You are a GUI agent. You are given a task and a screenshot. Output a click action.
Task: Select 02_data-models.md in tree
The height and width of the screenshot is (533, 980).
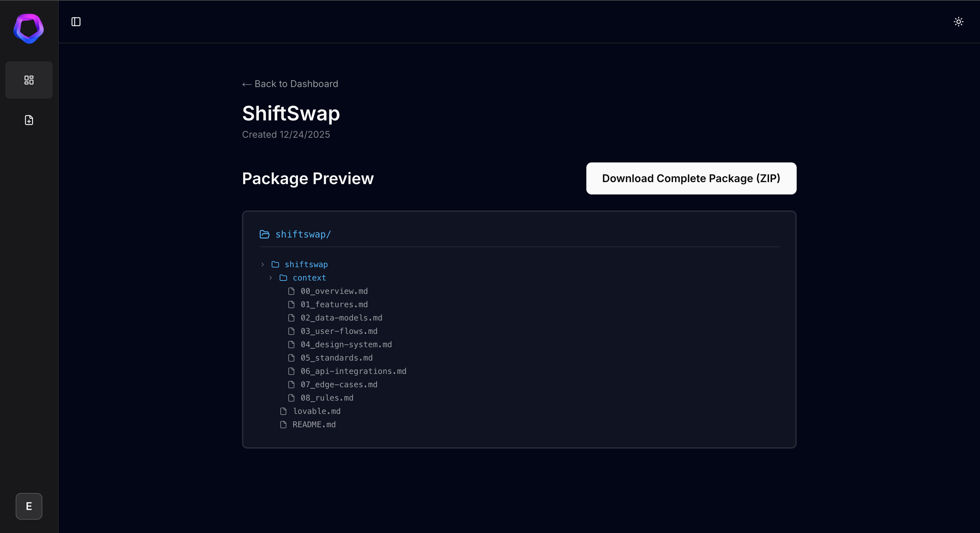click(x=341, y=318)
